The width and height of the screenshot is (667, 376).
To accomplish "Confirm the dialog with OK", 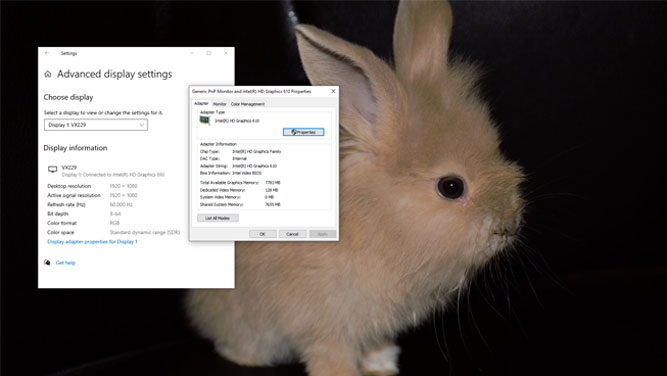I will click(x=262, y=234).
